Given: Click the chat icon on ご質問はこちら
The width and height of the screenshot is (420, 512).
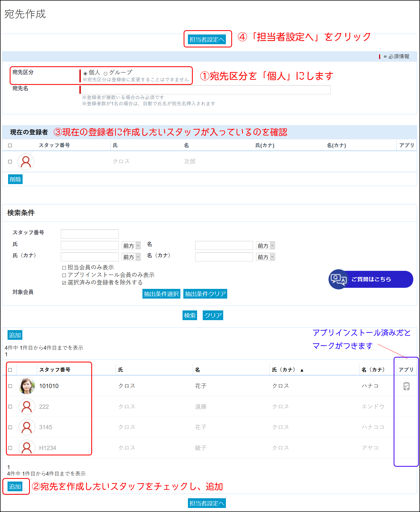Looking at the screenshot, I should point(338,279).
